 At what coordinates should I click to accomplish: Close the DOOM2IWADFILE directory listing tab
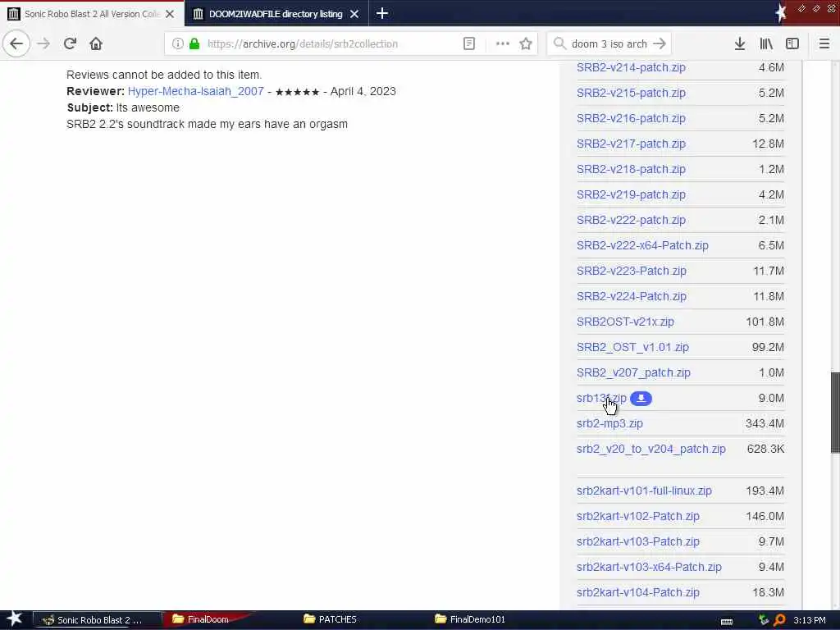click(x=354, y=14)
